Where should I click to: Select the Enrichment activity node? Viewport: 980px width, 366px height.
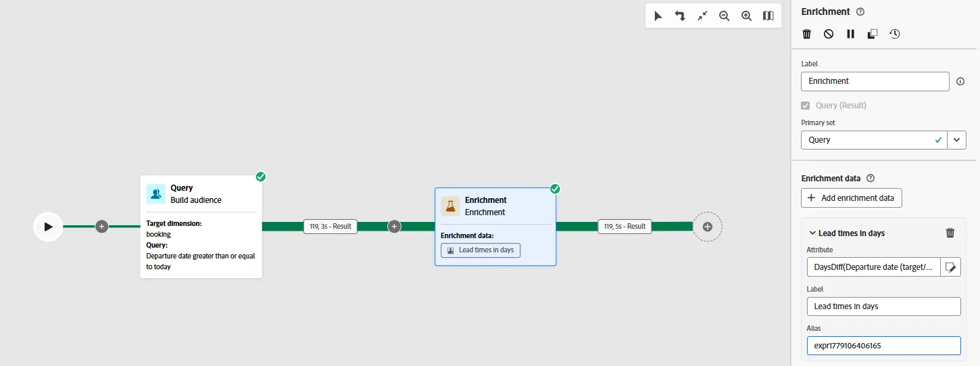[x=495, y=227]
